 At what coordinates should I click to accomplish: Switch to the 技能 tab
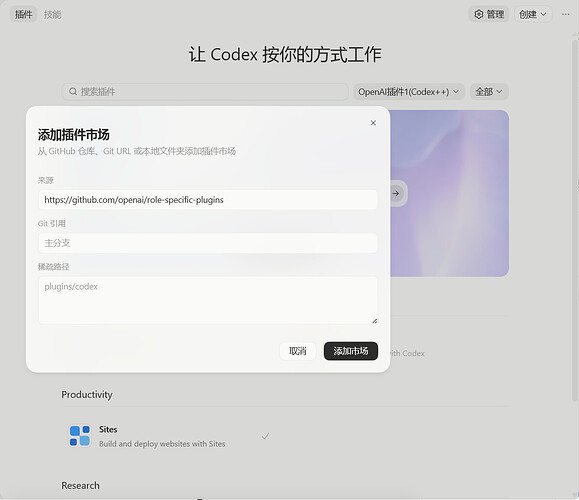pos(52,14)
